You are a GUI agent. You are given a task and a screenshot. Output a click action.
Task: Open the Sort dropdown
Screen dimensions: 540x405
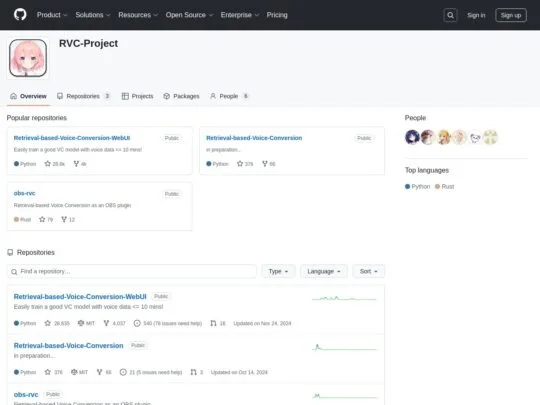[x=368, y=271]
